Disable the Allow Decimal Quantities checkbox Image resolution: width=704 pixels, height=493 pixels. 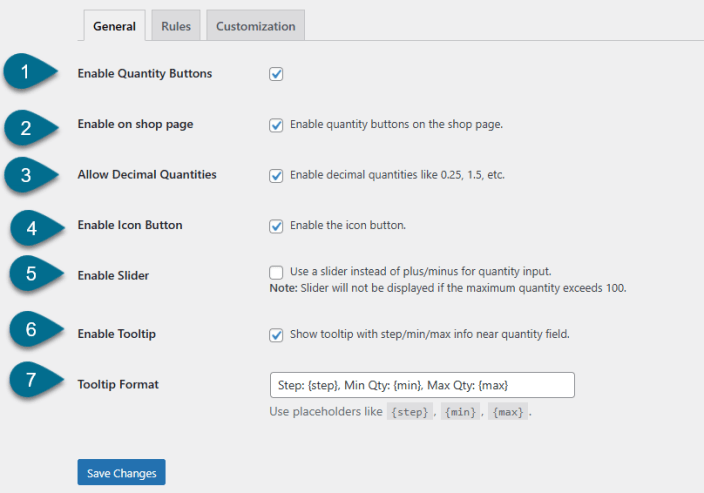[276, 176]
